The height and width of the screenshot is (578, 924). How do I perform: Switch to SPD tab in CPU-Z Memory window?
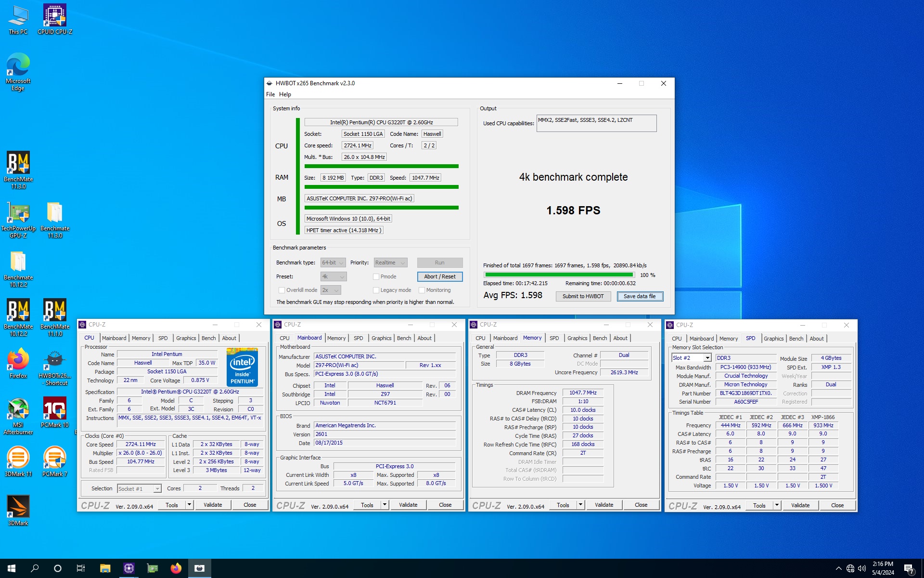(x=554, y=338)
